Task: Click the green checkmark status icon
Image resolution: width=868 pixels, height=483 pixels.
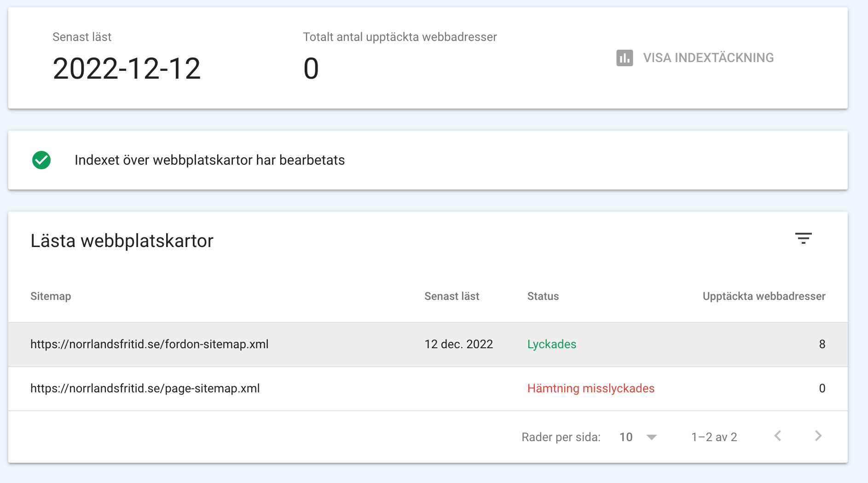Action: pos(41,160)
